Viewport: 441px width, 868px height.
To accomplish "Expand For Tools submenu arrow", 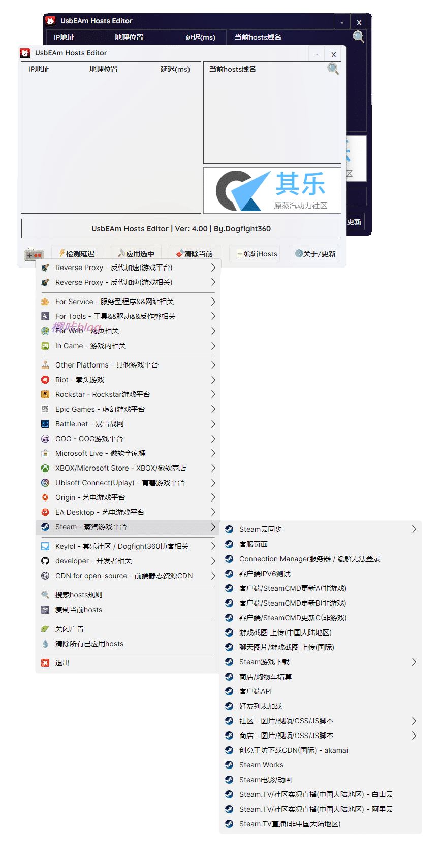I will point(213,316).
